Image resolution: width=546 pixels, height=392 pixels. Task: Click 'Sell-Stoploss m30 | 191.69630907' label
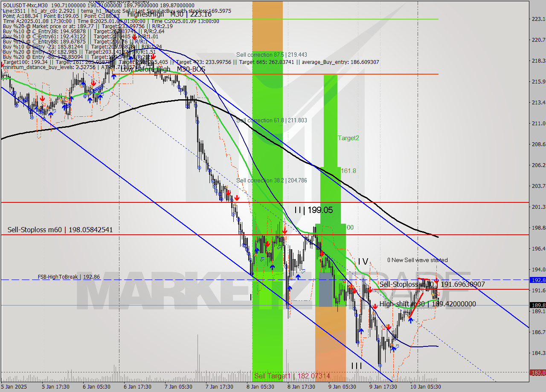pyautogui.click(x=432, y=284)
